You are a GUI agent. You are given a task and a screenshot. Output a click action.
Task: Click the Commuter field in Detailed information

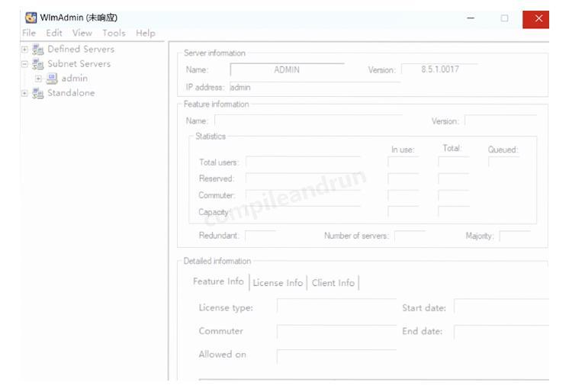[336, 331]
